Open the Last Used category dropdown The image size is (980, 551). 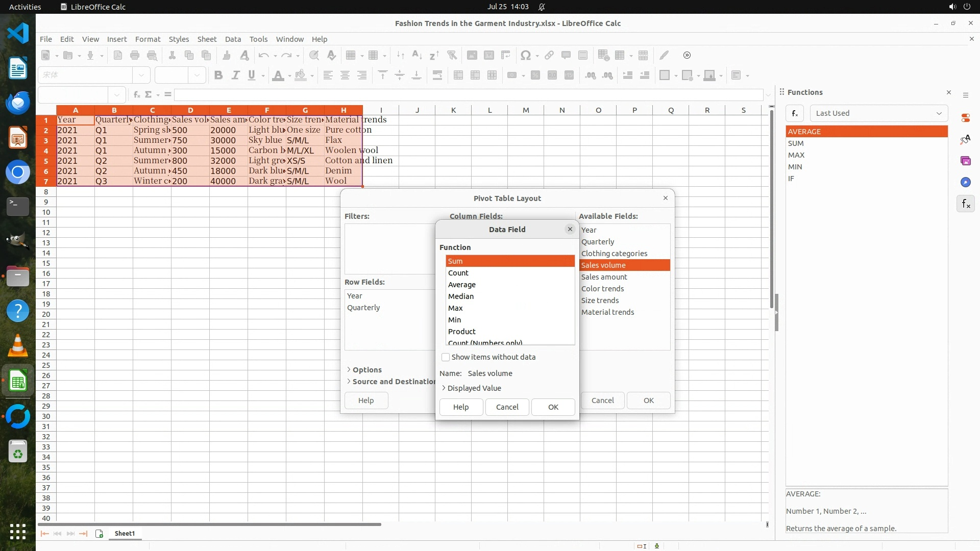878,113
